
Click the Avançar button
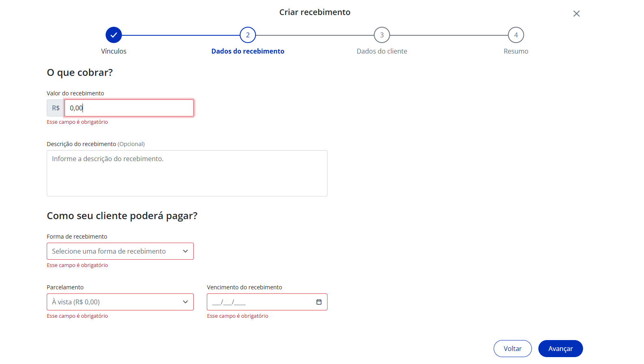coord(561,349)
